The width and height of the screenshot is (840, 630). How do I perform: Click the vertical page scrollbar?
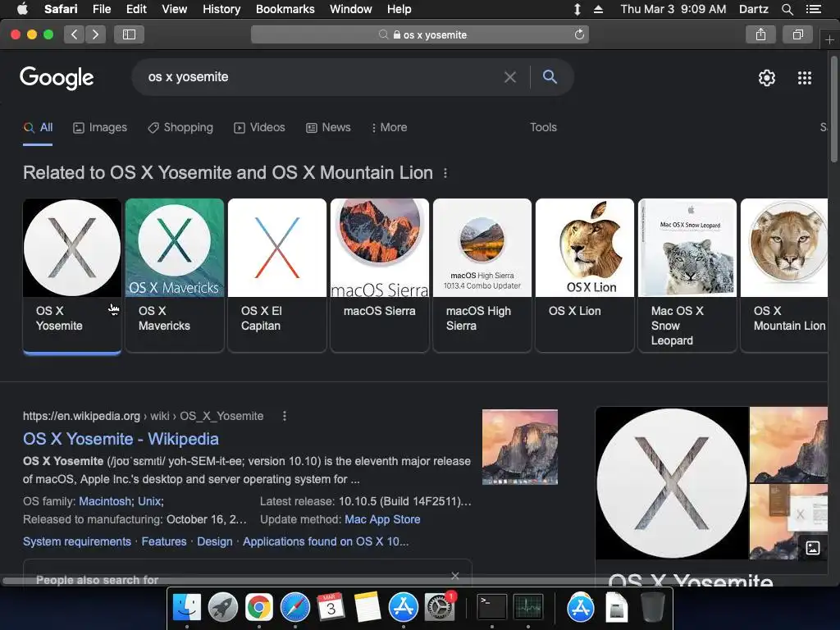[833, 110]
